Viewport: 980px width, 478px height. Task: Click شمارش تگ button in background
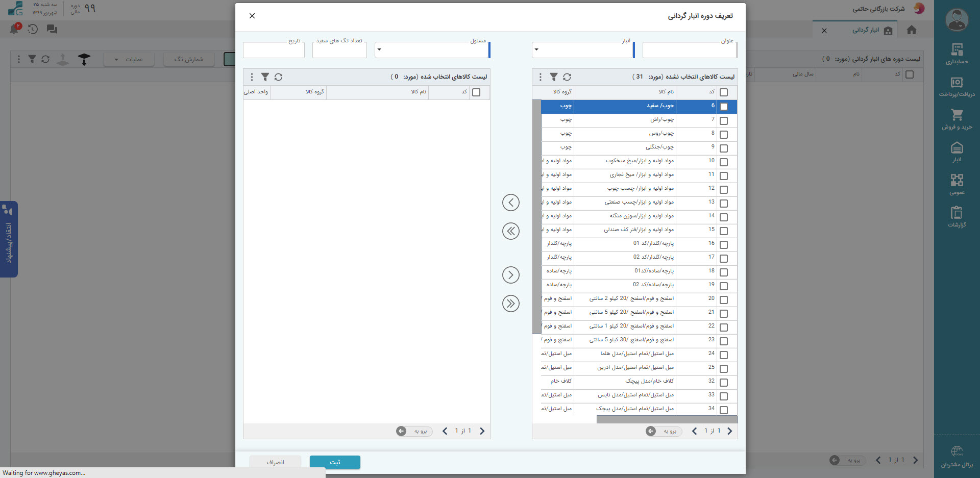point(189,59)
